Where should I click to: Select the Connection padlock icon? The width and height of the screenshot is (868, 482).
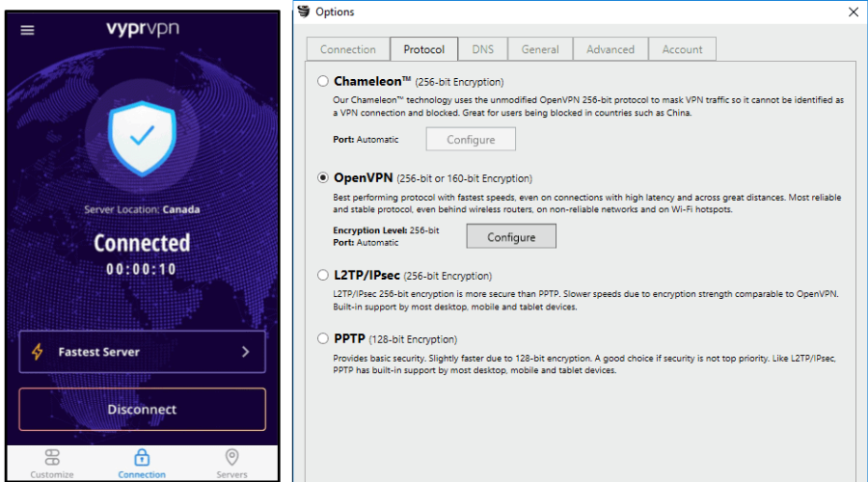click(x=142, y=457)
